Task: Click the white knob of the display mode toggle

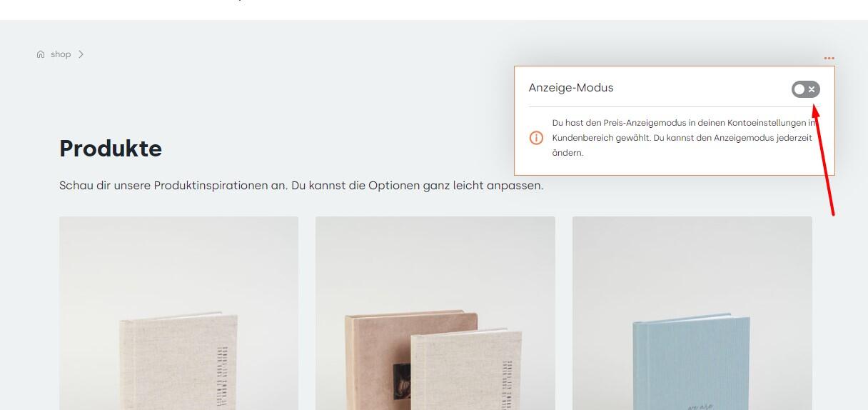Action: [x=799, y=89]
